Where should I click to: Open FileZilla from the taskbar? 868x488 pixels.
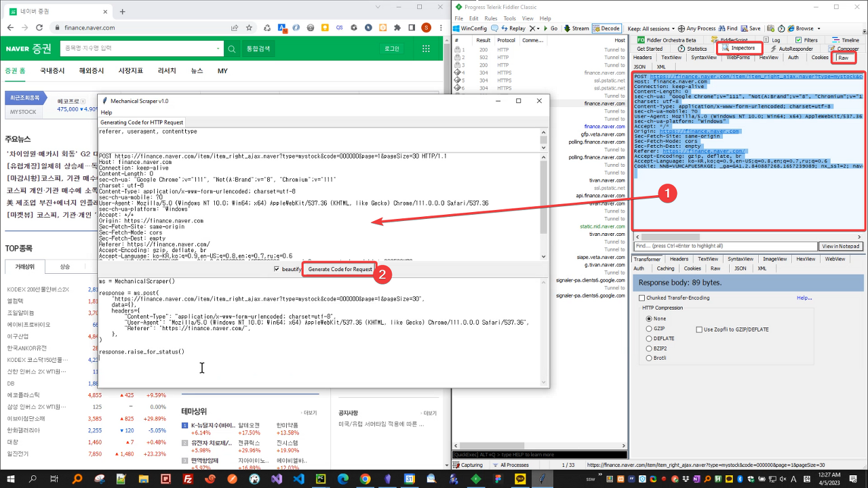(x=188, y=479)
